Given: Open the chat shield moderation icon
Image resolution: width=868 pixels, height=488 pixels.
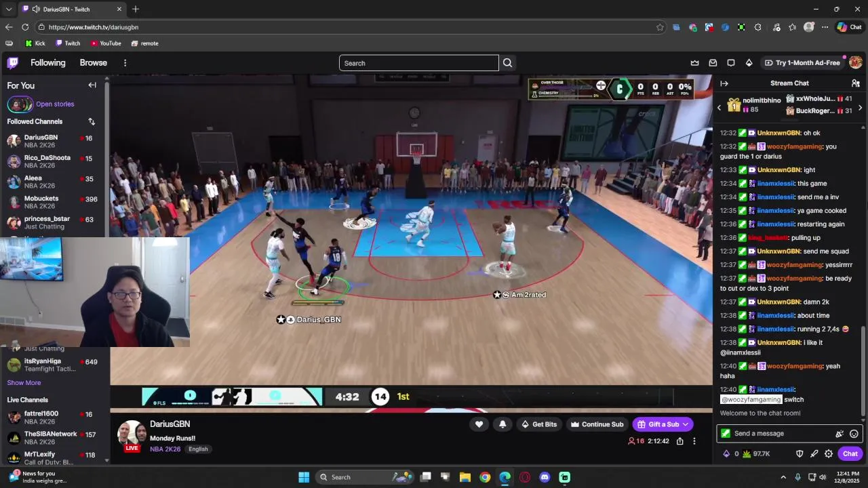Looking at the screenshot, I should coord(800,454).
